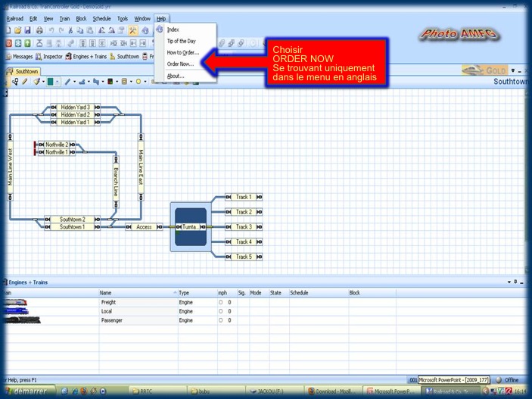Viewport: 532px width, 399px height.
Task: Select the diagonal line track tool
Action: click(x=67, y=82)
